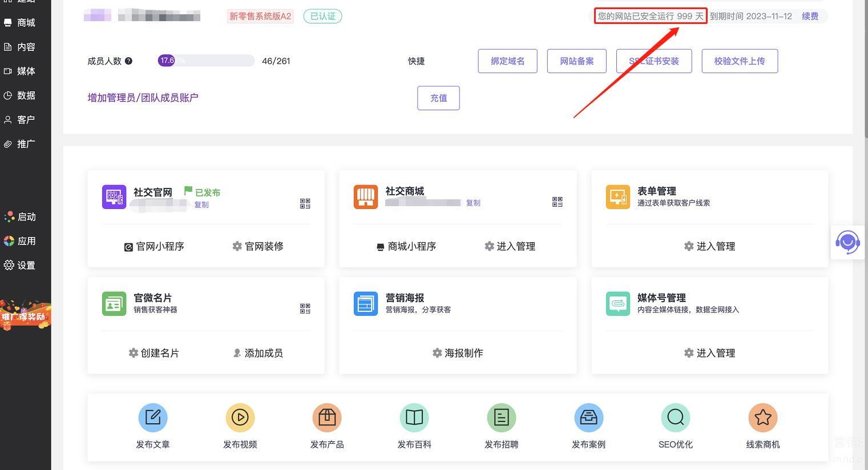Click help icon next to 成员人数
The width and height of the screenshot is (868, 470).
click(128, 61)
